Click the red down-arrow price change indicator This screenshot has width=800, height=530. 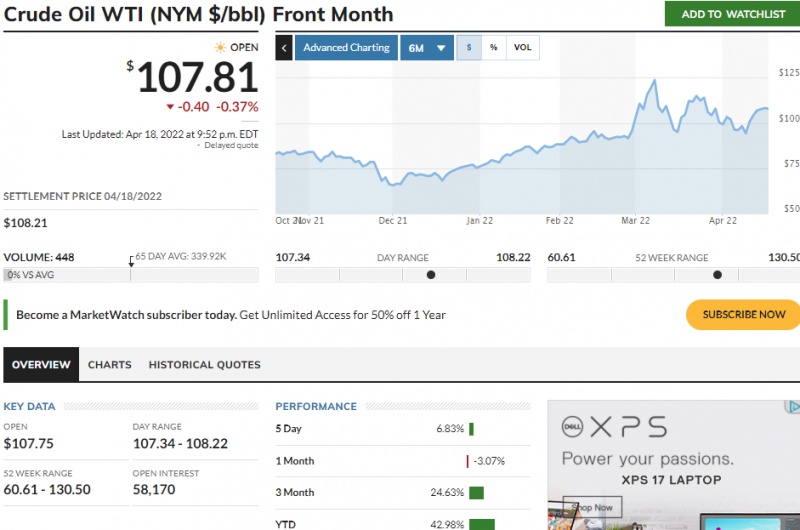click(170, 107)
